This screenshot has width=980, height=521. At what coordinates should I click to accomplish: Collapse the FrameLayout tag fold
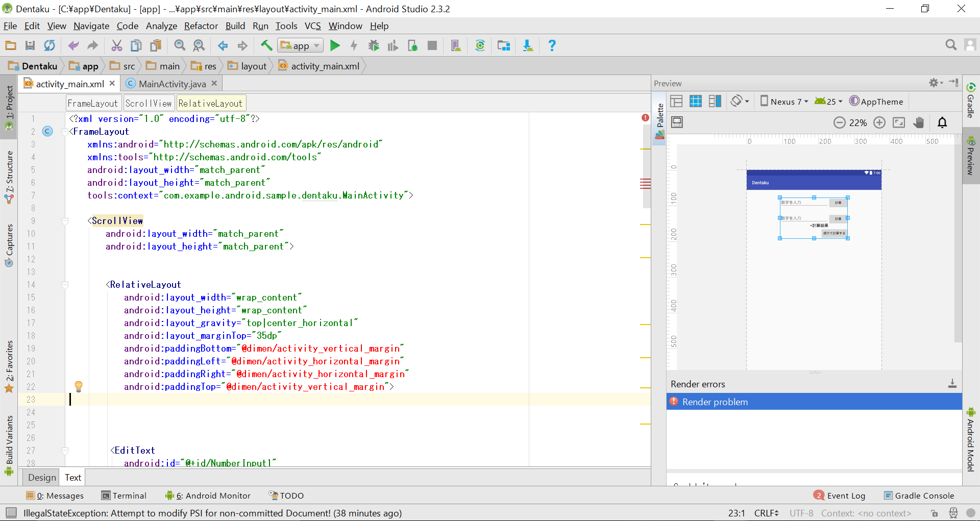point(65,132)
